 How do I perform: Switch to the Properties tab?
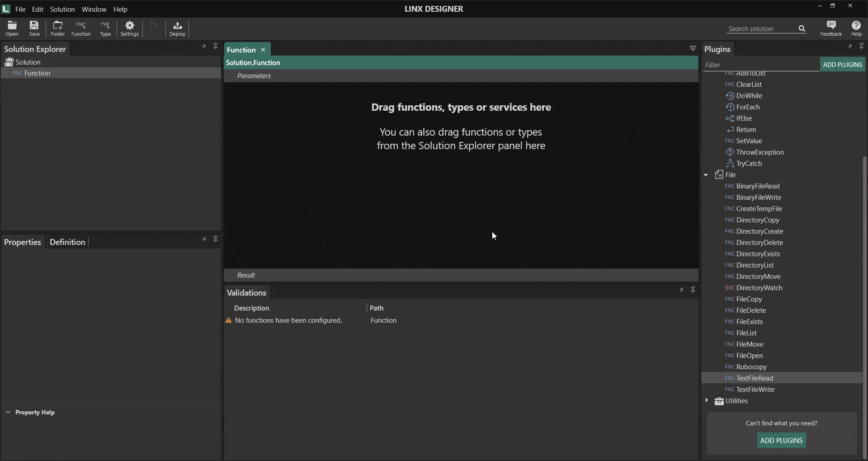[23, 242]
